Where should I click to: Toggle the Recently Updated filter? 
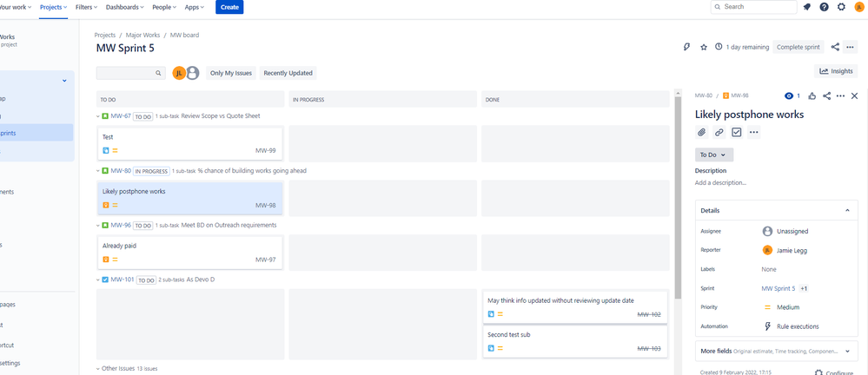(288, 73)
